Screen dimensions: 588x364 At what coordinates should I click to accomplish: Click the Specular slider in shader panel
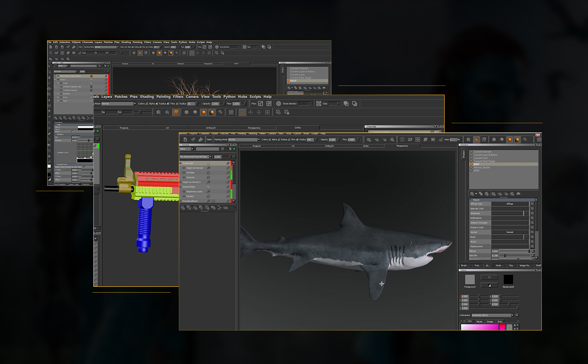coord(515,255)
